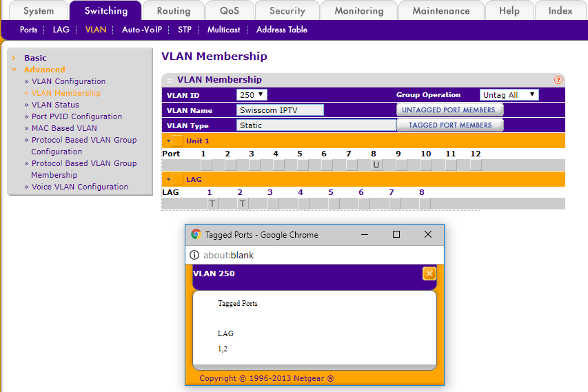Switch to the Monitoring tab

click(358, 11)
